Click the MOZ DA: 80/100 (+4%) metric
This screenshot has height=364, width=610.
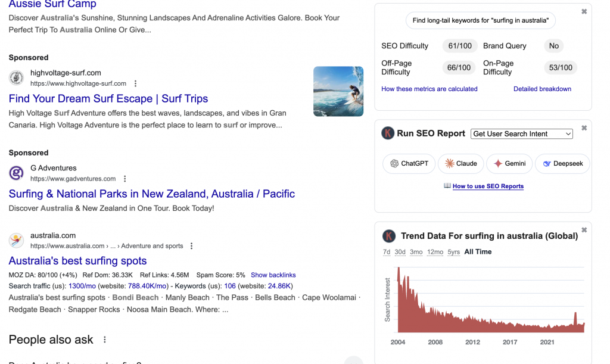point(43,275)
